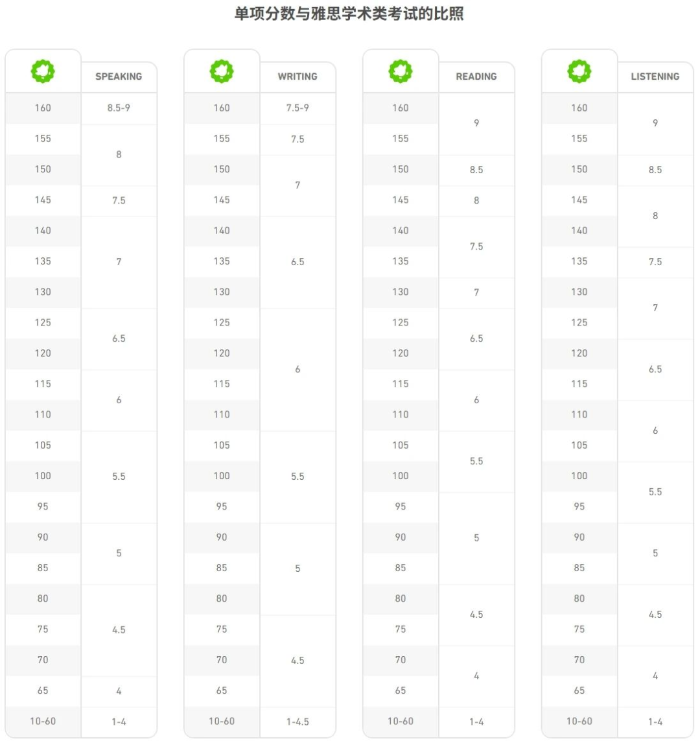700x743 pixels.
Task: Click the green badge icon above Speaking scores
Action: [43, 71]
